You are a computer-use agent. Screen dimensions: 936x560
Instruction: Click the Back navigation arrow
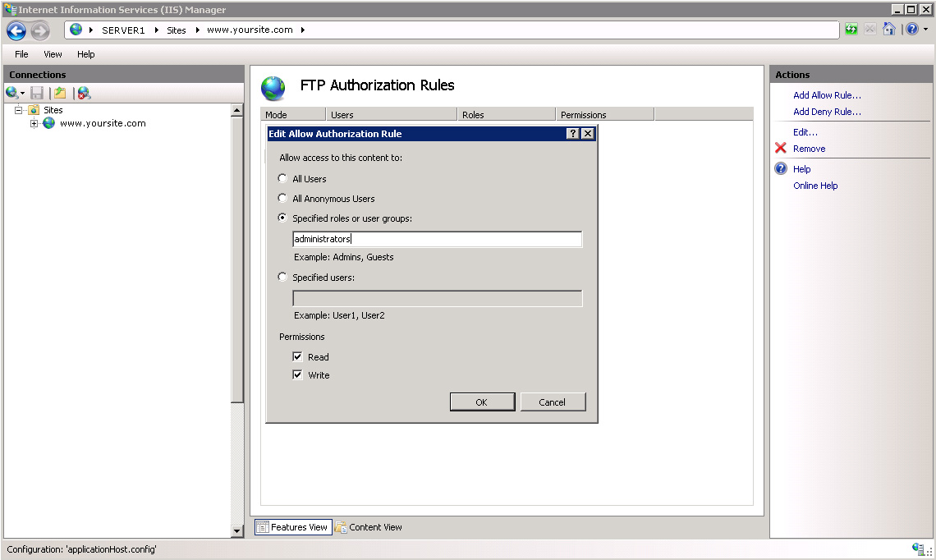(x=16, y=30)
